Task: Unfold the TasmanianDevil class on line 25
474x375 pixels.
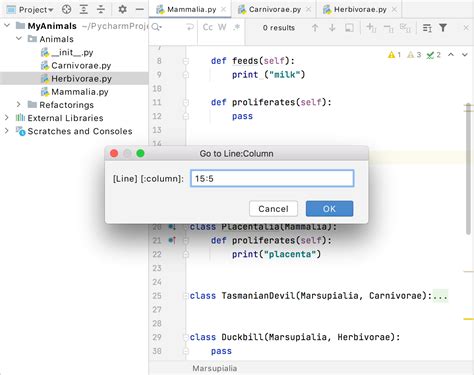Action: pyautogui.click(x=186, y=296)
